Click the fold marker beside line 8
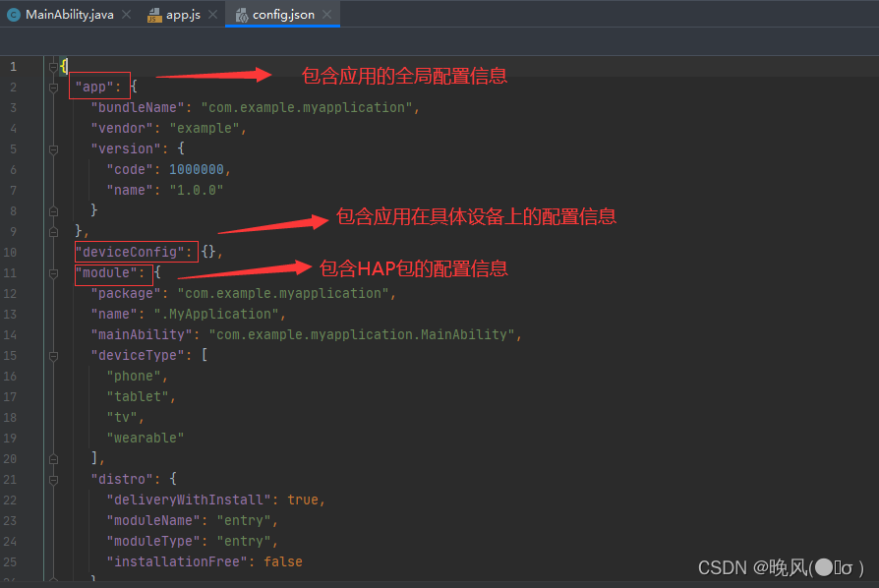The image size is (879, 588). pyautogui.click(x=53, y=209)
